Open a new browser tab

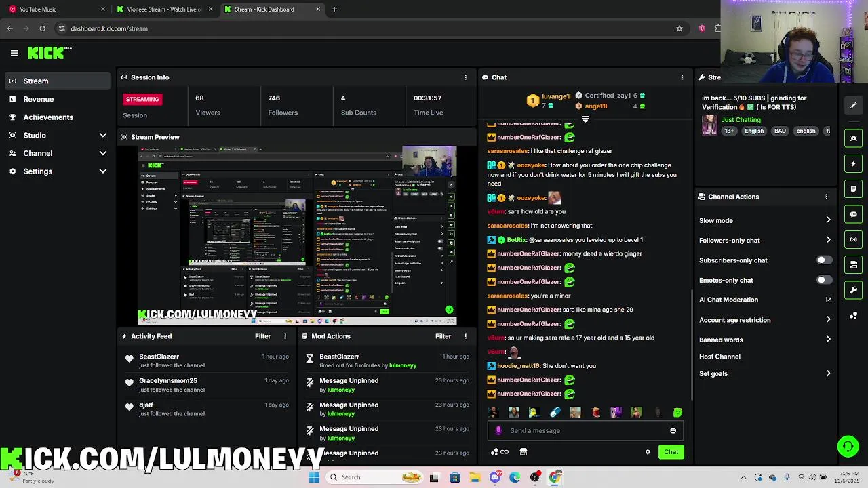(x=334, y=9)
